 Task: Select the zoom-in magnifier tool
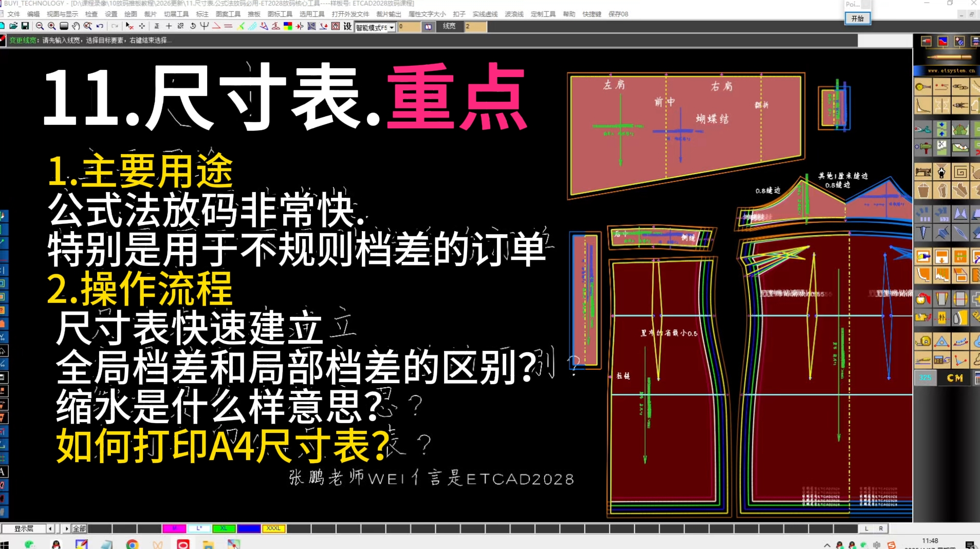click(x=52, y=26)
